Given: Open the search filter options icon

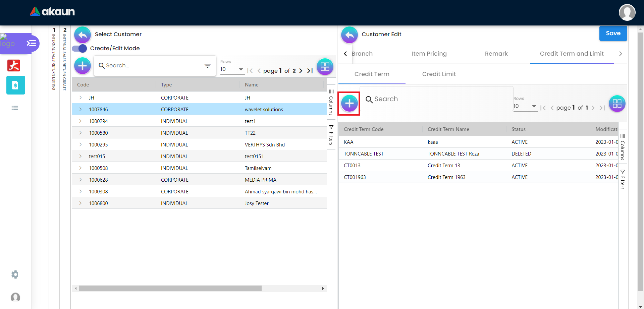Looking at the screenshot, I should coord(208,66).
